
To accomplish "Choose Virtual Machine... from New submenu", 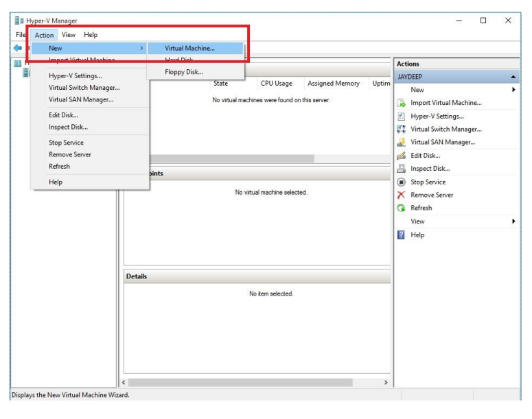I will (x=196, y=48).
